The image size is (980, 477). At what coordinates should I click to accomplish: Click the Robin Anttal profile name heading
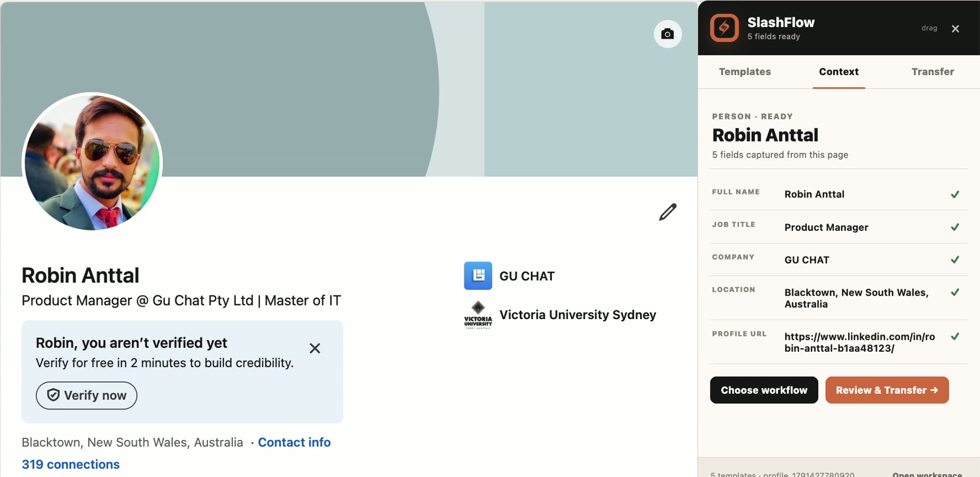point(81,276)
